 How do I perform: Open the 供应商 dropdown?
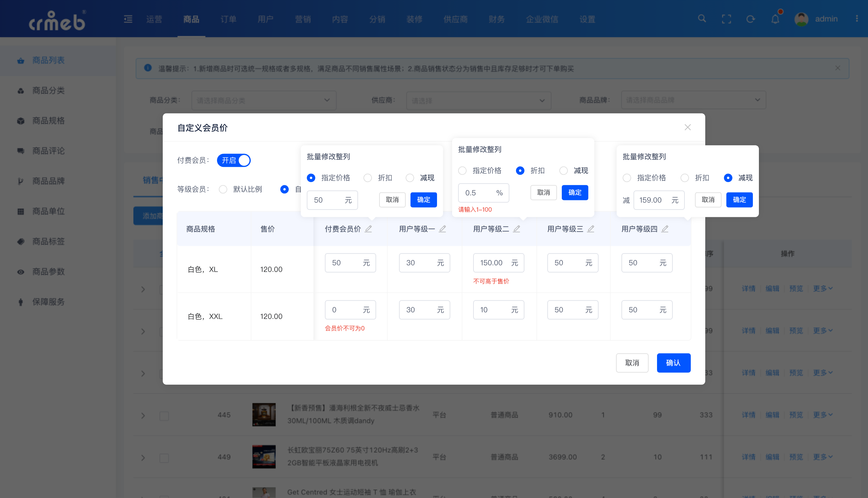coord(479,100)
